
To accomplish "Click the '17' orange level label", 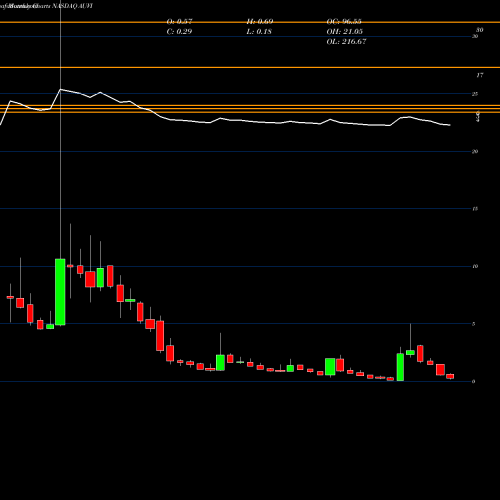I will click(x=479, y=75).
